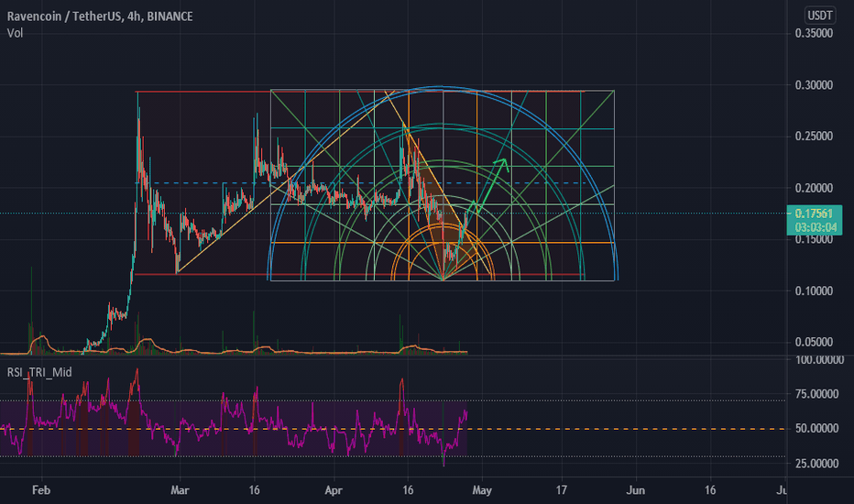
Task: Click the 17 date label on time axis
Action: 562,490
